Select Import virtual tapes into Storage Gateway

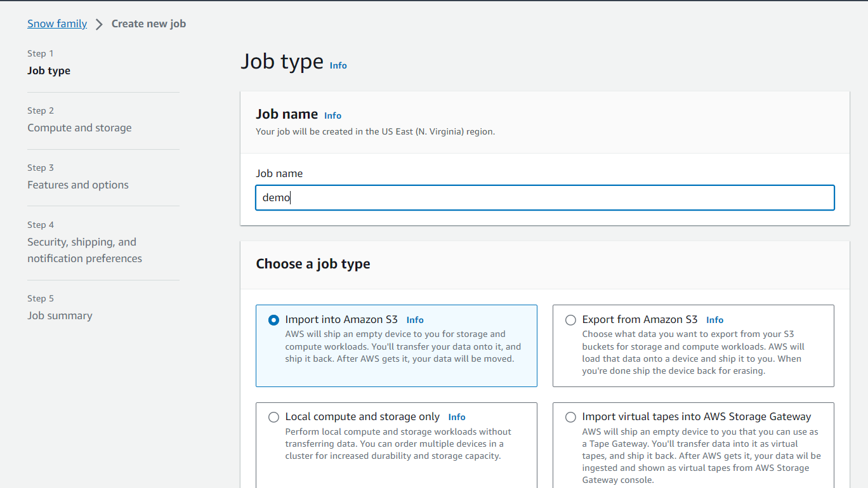(x=570, y=418)
